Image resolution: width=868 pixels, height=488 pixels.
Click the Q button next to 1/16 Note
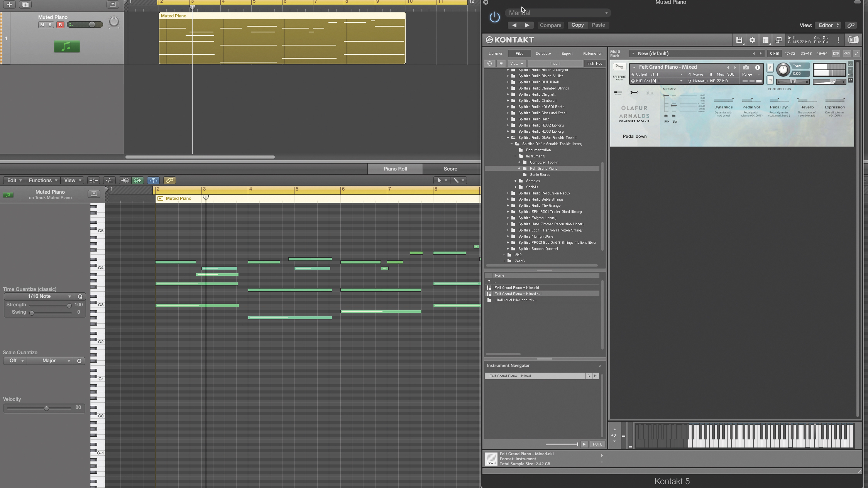80,296
